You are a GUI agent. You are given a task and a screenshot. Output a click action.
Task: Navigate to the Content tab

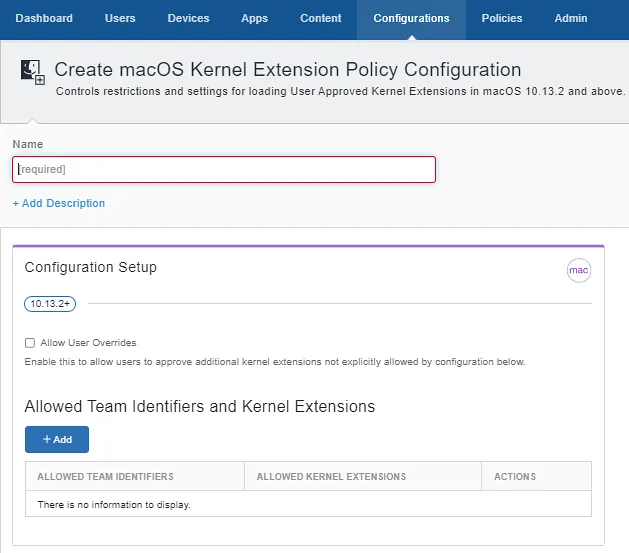[x=321, y=18]
